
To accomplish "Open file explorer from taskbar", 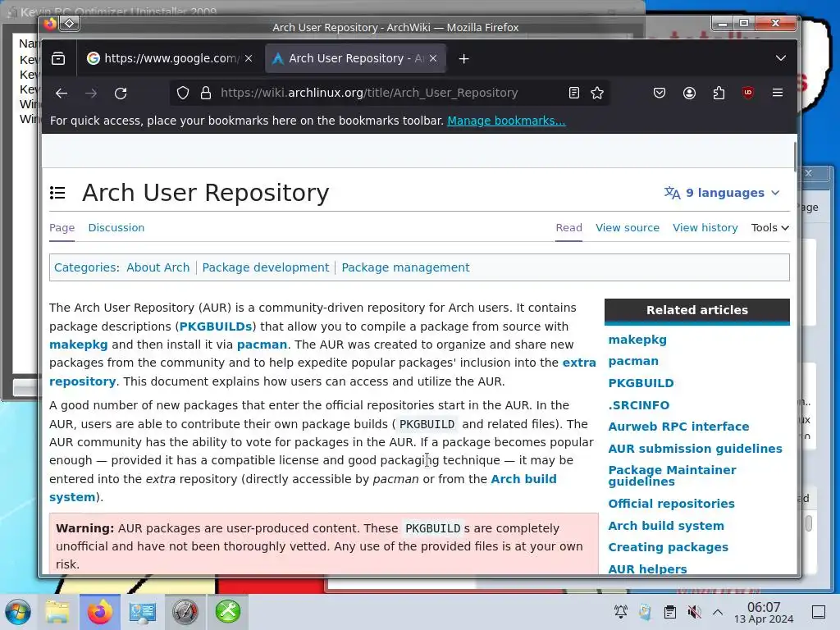I will pos(57,612).
